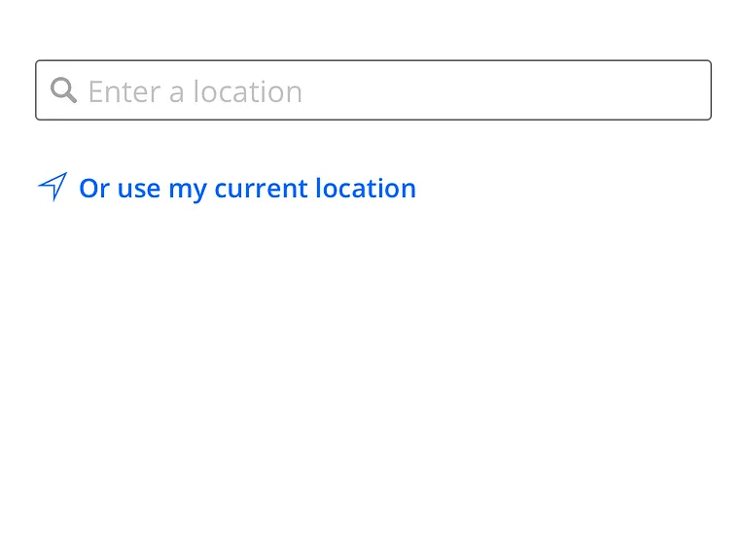The width and height of the screenshot is (747, 560).
Task: Select Or use my current location link
Action: (x=247, y=188)
